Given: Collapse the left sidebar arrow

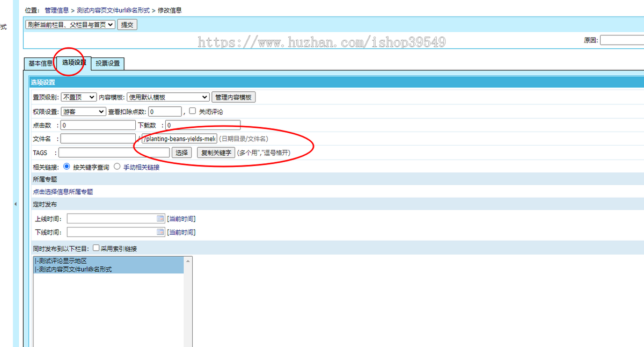Looking at the screenshot, I should click(x=15, y=204).
